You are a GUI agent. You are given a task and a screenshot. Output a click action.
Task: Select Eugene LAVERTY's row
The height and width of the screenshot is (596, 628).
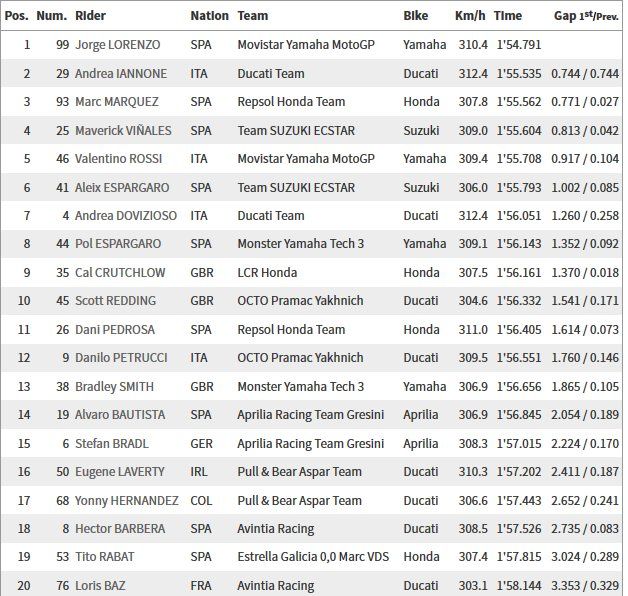312,472
